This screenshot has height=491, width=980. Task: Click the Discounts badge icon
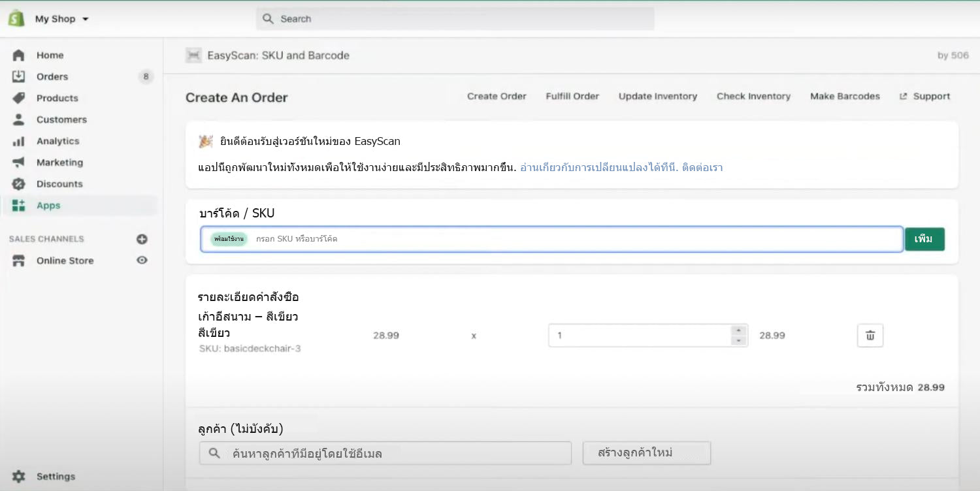(18, 184)
